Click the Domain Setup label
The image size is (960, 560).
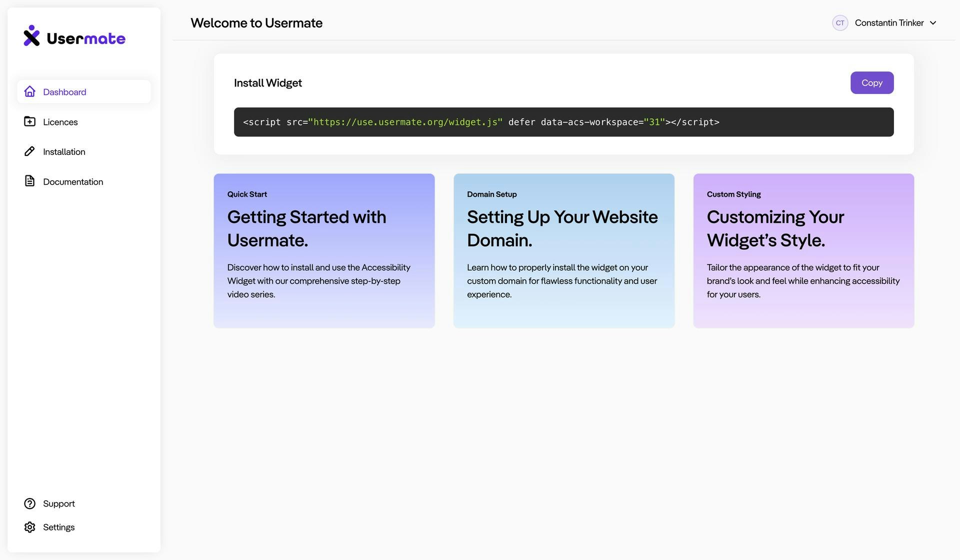point(492,194)
